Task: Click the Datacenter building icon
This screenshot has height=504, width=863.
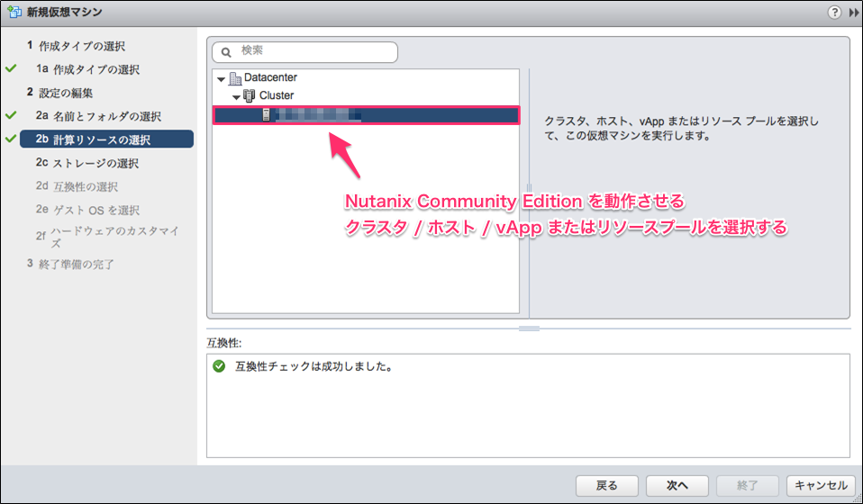Action: (235, 78)
